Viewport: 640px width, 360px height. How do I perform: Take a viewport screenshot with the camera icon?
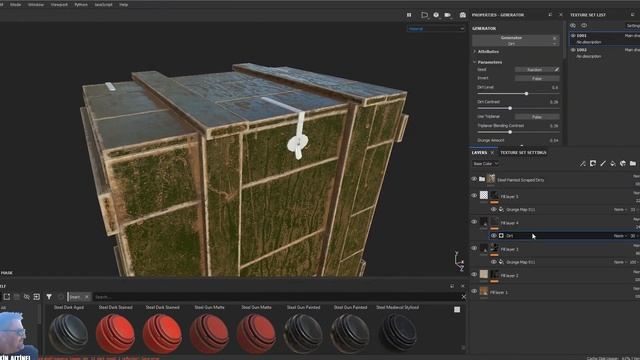click(462, 15)
